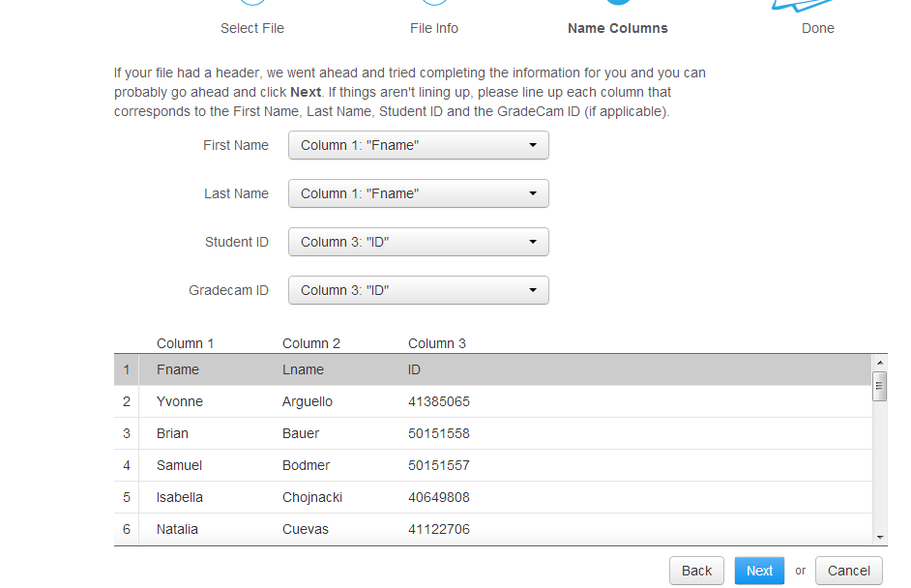Click the Bodmer cell
This screenshot has height=588, width=911.
click(307, 465)
